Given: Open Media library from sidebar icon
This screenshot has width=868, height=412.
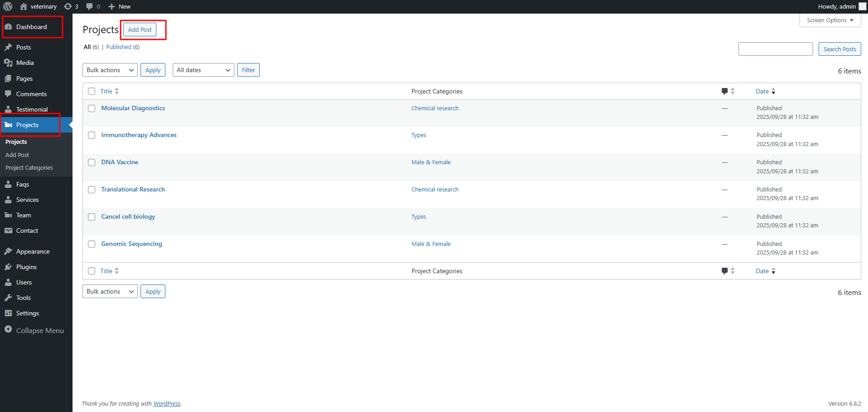Looking at the screenshot, I should coord(8,63).
